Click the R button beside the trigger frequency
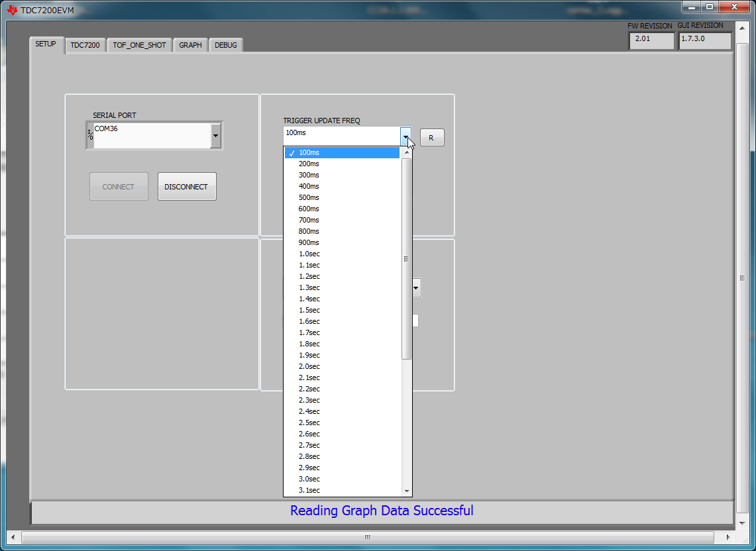This screenshot has width=756, height=551. coord(431,138)
